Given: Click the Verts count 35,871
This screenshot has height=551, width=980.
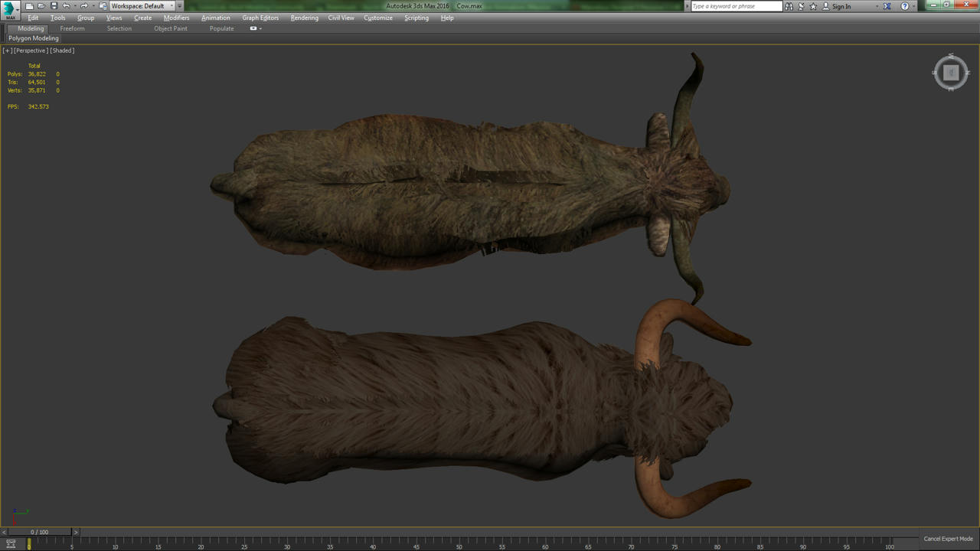Looking at the screenshot, I should (x=37, y=90).
